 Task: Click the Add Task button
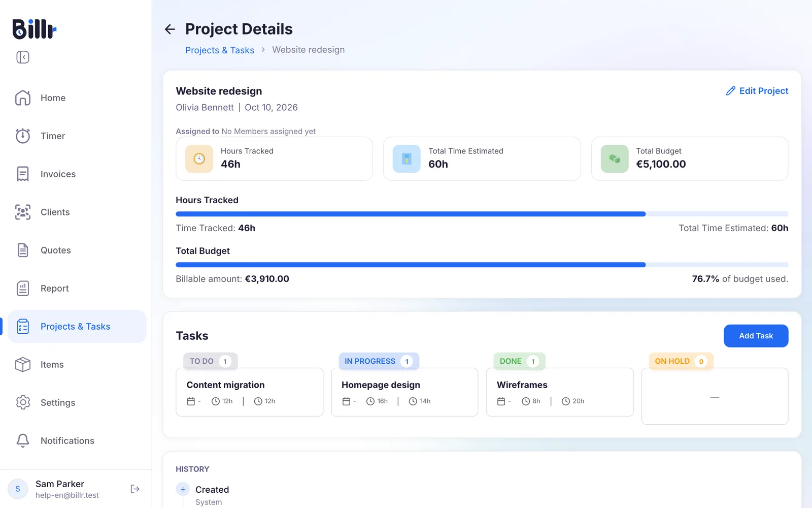tap(756, 336)
